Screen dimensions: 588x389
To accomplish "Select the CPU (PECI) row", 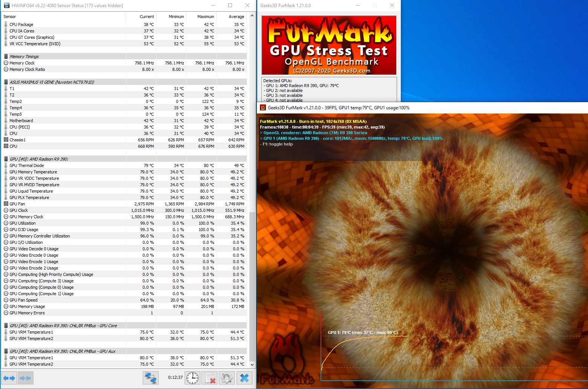I will pyautogui.click(x=125, y=127).
